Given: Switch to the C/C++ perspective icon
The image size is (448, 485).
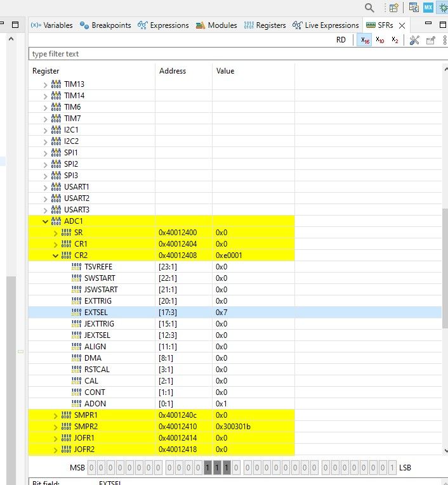Looking at the screenshot, I should pos(414,8).
